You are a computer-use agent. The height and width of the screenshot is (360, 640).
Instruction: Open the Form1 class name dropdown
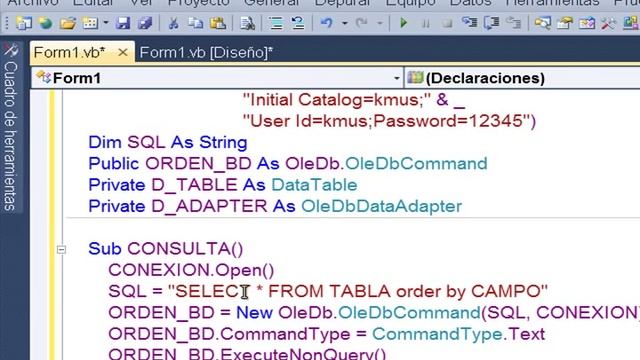click(x=217, y=78)
